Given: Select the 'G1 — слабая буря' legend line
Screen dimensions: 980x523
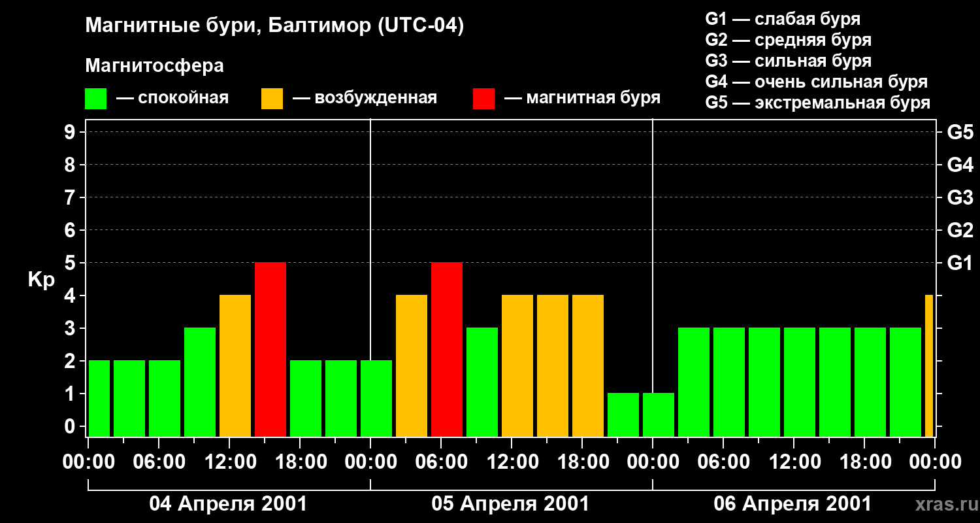Looking at the screenshot, I should coord(783,18).
